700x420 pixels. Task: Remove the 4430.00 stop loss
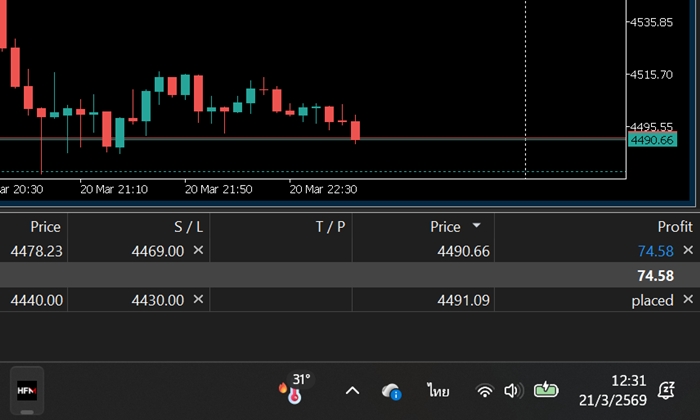[x=198, y=299]
